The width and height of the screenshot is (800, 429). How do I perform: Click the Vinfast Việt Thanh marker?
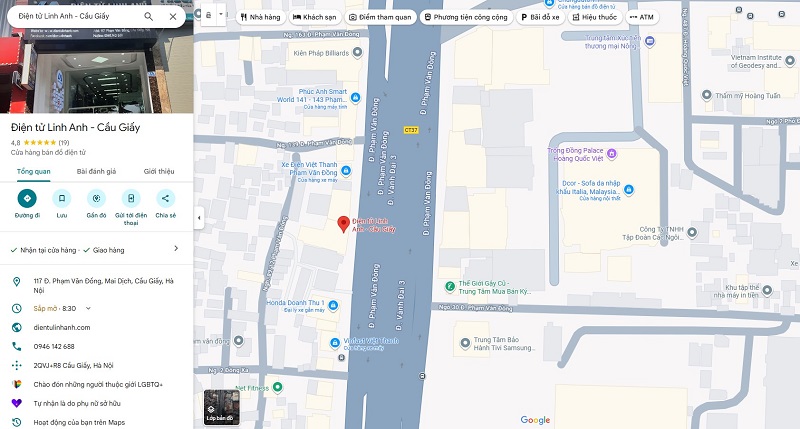point(335,343)
